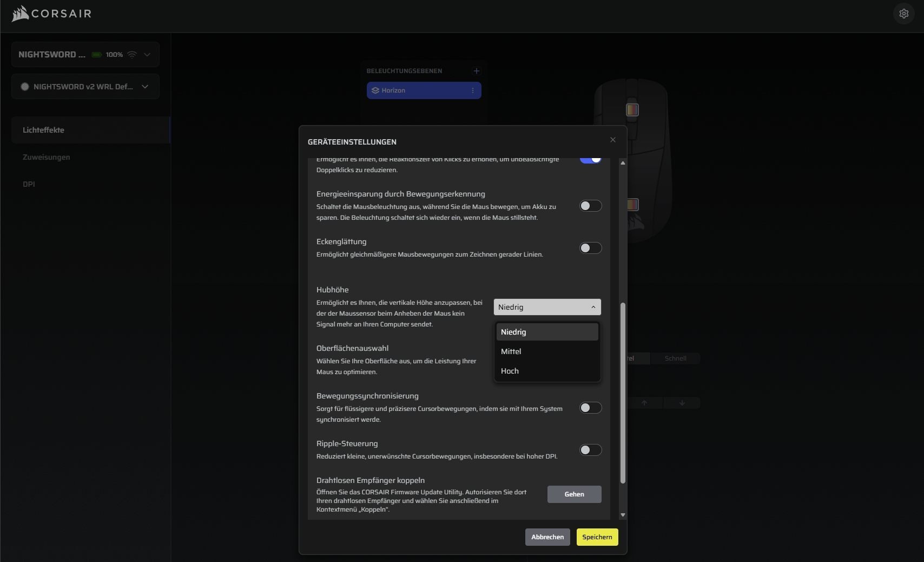Click the dialog scrollbar down arrow
924x562 pixels.
click(623, 515)
